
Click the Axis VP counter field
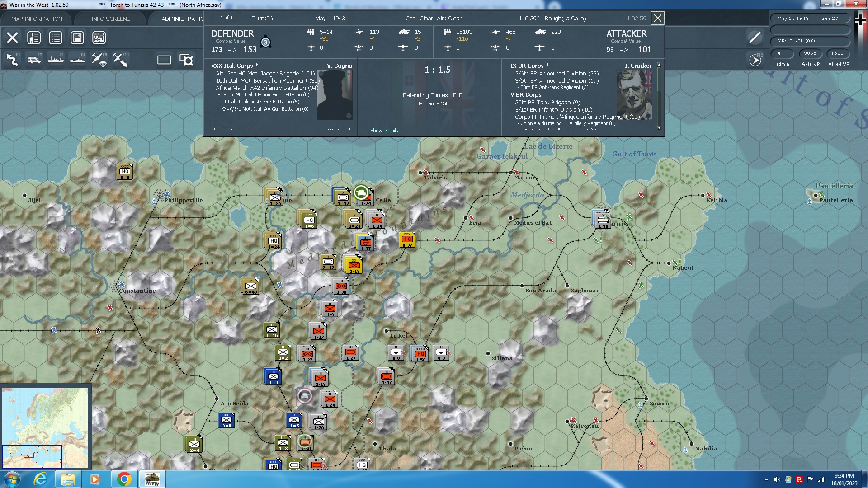[810, 53]
